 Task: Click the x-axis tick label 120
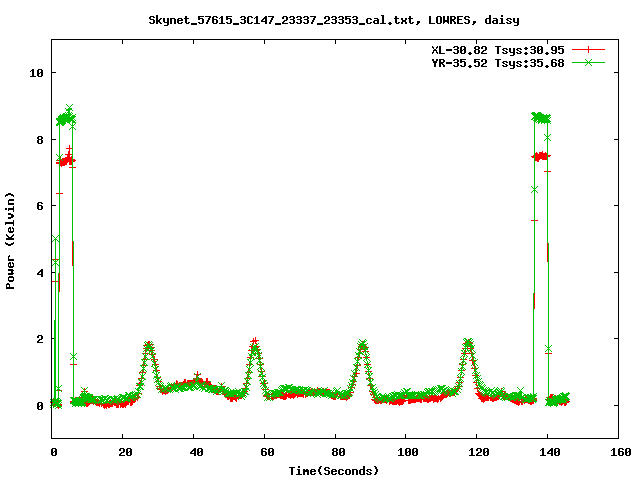pyautogui.click(x=478, y=452)
